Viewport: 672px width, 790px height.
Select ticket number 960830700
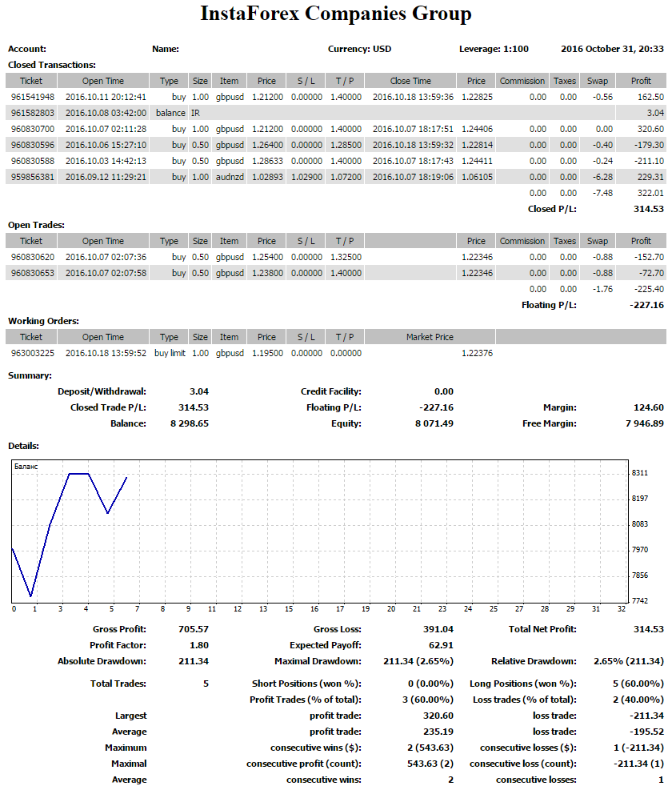(32, 129)
